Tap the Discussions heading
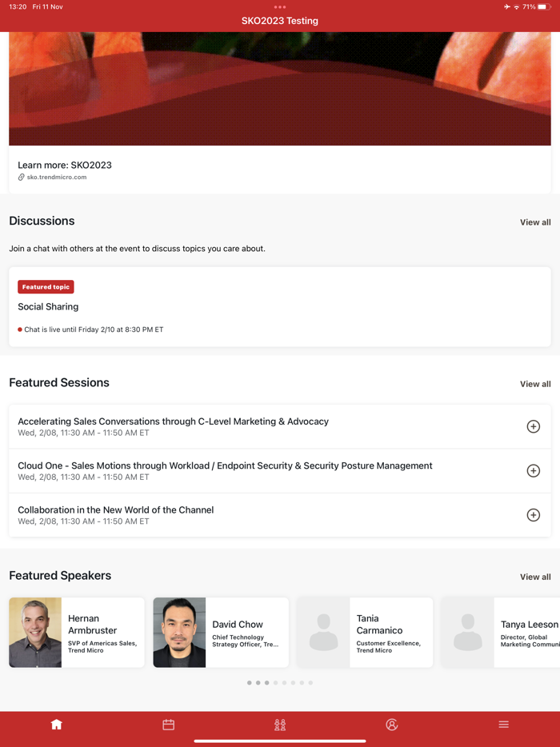 42,221
